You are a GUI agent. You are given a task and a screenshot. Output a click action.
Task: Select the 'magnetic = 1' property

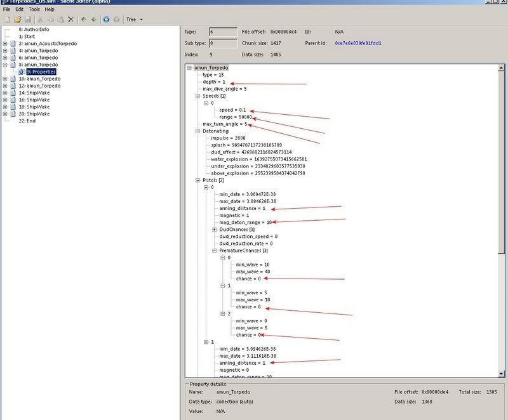234,216
